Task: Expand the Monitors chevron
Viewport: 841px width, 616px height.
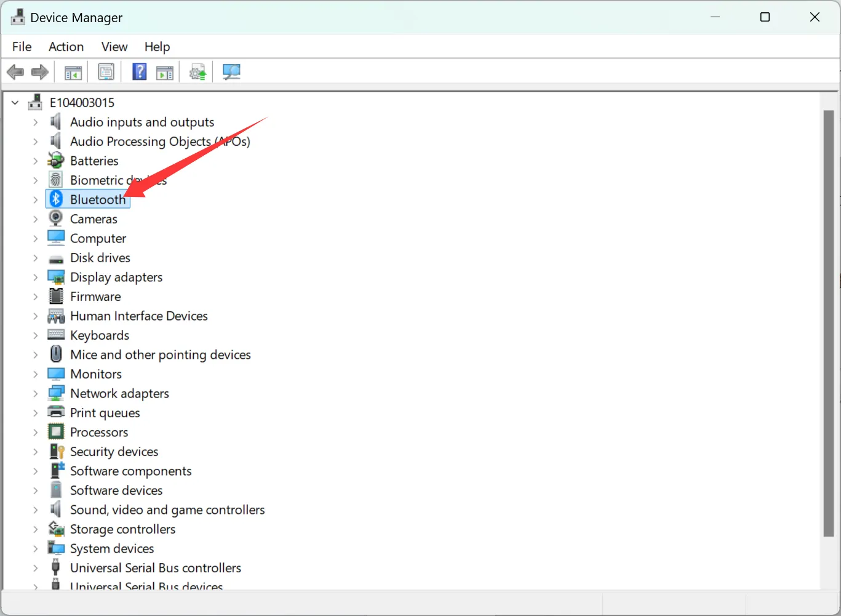Action: click(35, 374)
